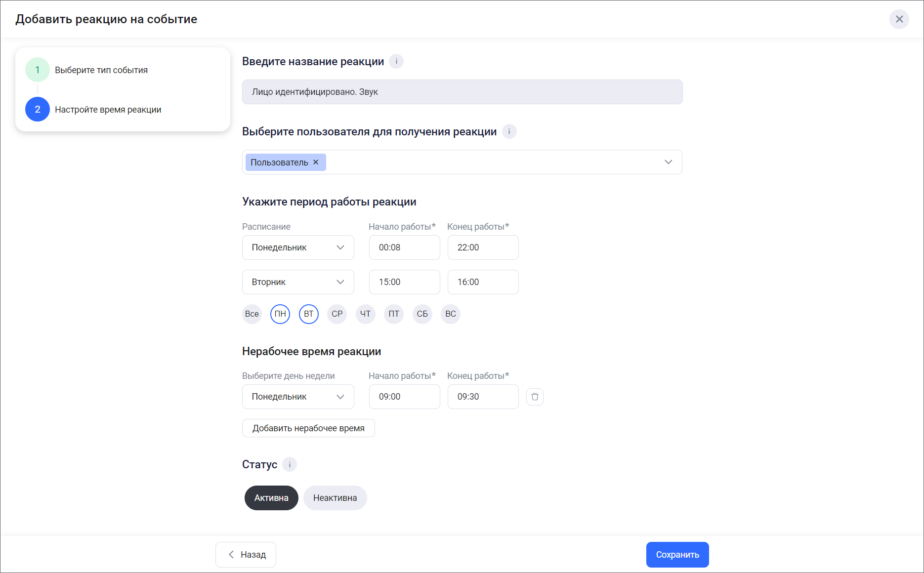Remove the Пользователь tag with its X
Screen dimensions: 924x573
(316, 162)
